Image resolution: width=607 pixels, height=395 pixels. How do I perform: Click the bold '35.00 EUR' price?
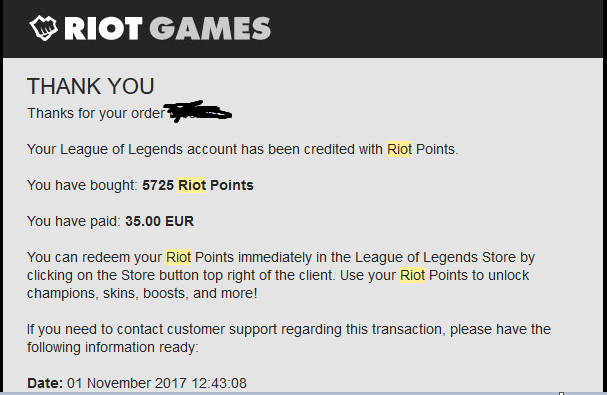click(159, 221)
